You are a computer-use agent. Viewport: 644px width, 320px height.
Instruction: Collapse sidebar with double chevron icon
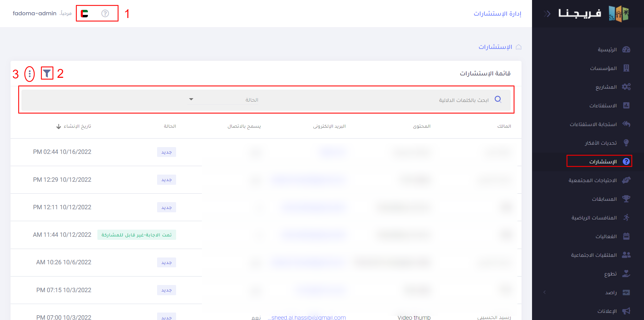pyautogui.click(x=547, y=14)
